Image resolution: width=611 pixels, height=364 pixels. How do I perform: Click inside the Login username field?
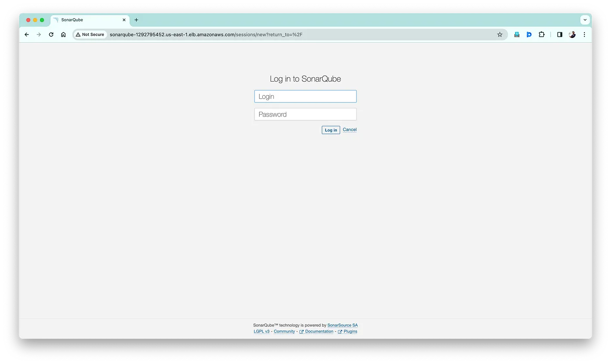coord(305,96)
